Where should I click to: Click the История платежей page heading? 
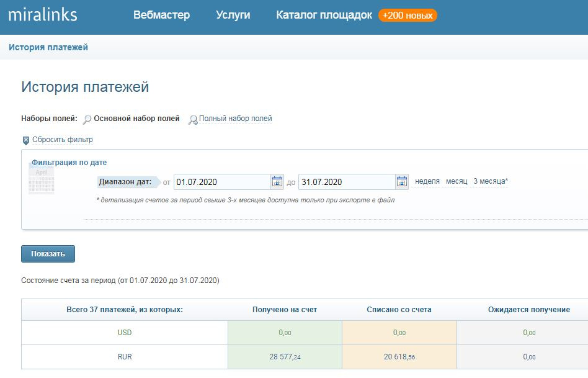[85, 87]
